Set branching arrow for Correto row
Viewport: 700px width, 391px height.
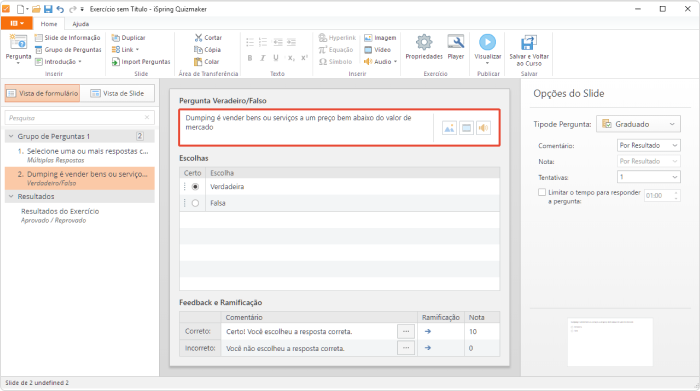pos(428,331)
